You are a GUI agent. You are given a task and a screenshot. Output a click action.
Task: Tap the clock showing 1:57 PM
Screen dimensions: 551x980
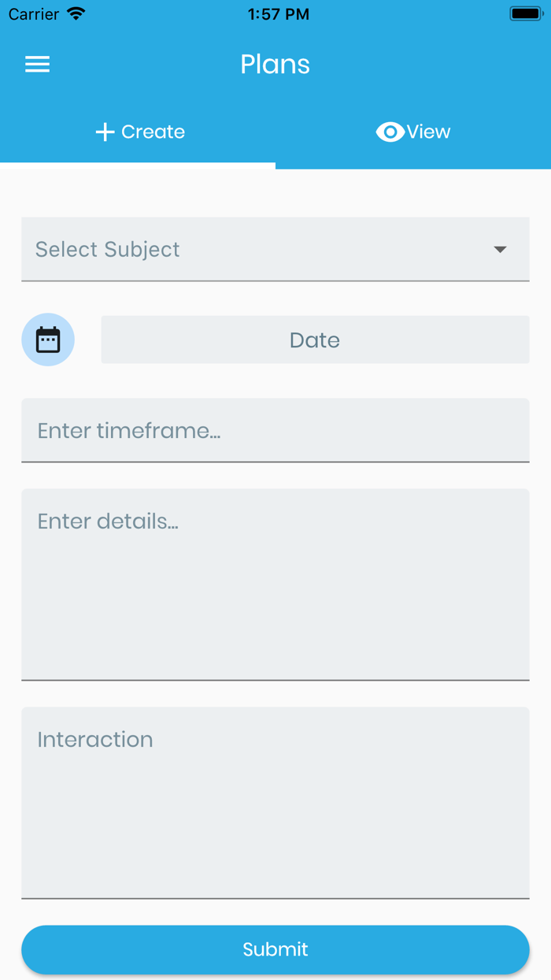pyautogui.click(x=278, y=13)
